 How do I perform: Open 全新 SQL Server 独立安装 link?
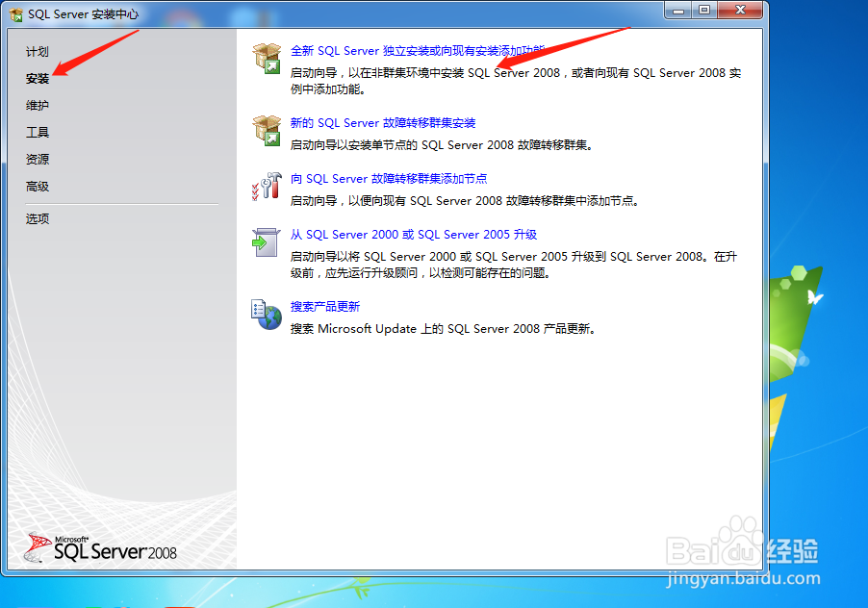click(x=418, y=51)
